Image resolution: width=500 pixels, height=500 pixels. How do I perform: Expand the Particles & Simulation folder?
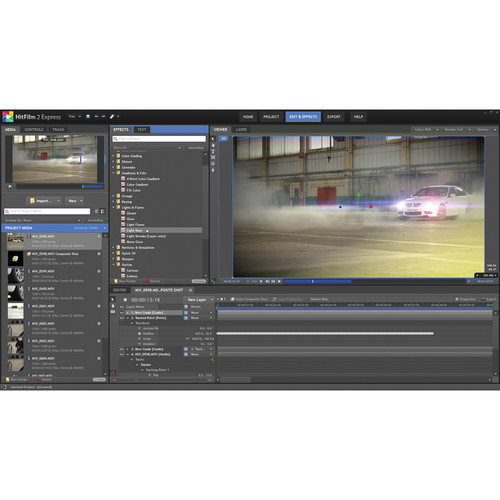tap(114, 247)
